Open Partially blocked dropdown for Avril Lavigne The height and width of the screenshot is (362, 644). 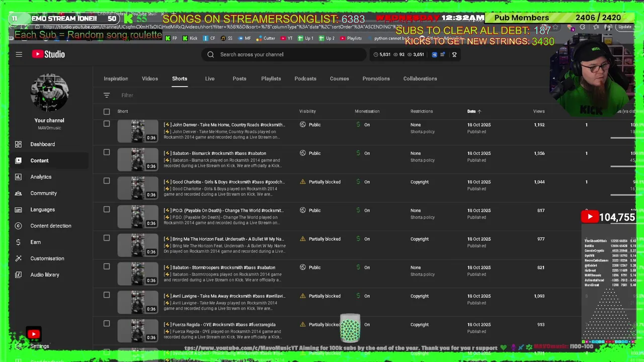(x=325, y=296)
